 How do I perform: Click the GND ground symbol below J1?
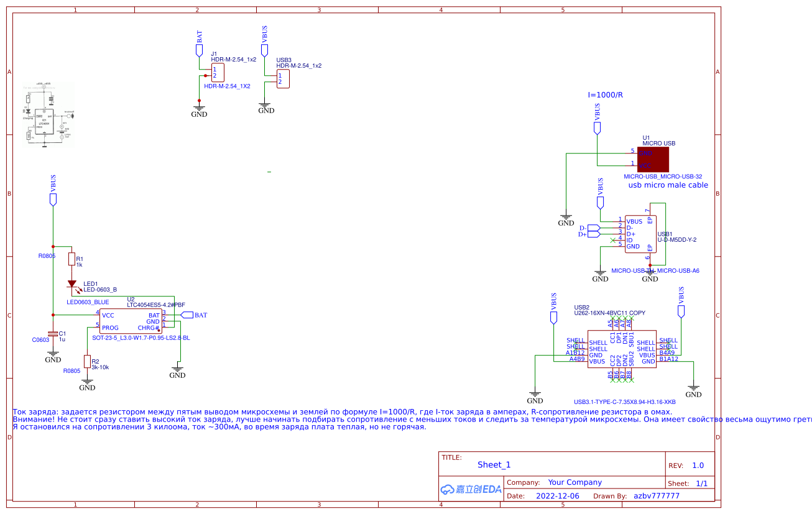(x=198, y=108)
